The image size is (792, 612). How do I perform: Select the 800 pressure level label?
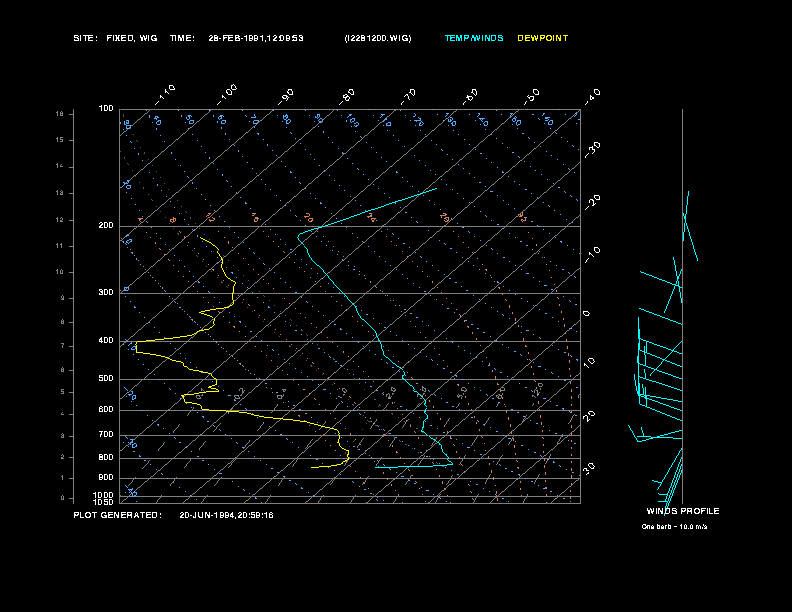click(106, 457)
